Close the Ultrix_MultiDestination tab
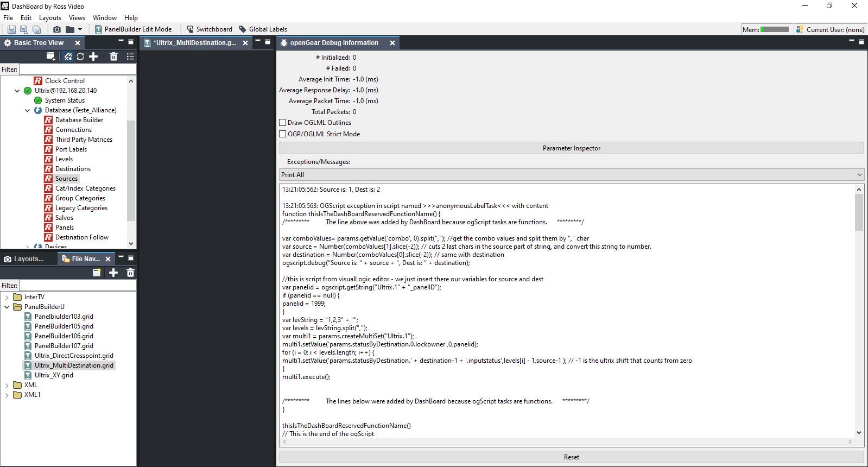 (x=245, y=43)
